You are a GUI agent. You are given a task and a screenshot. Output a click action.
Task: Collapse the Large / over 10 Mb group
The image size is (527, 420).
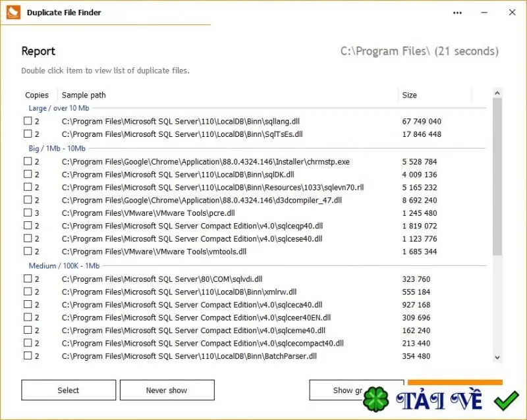[x=59, y=108]
